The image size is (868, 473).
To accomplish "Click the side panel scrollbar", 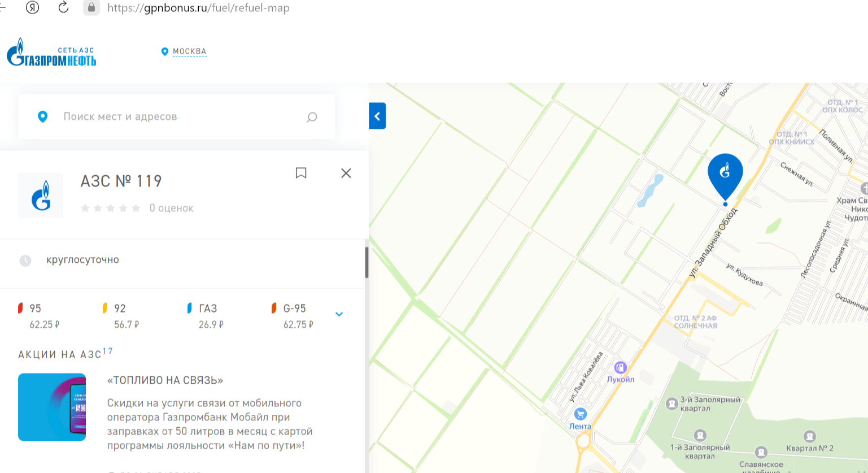I will point(367,262).
